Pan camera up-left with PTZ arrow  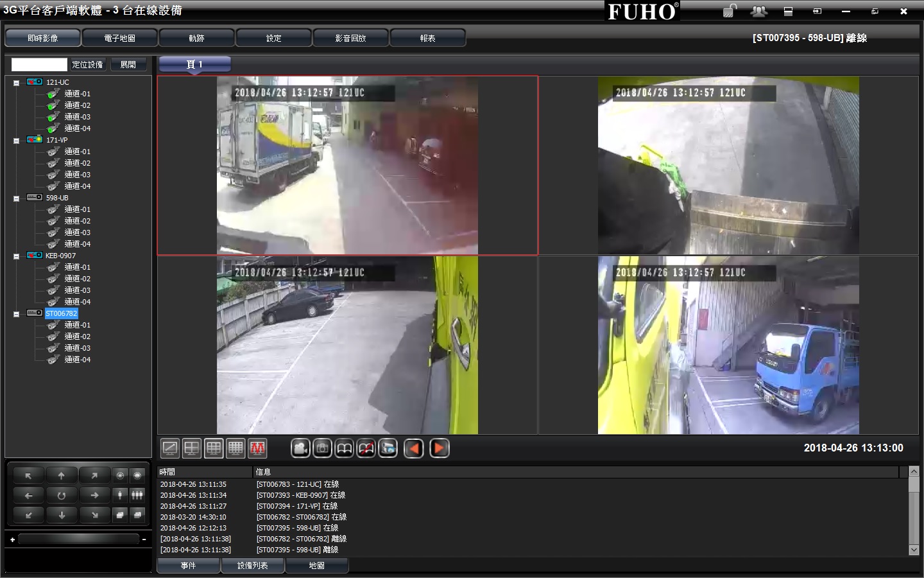(28, 476)
